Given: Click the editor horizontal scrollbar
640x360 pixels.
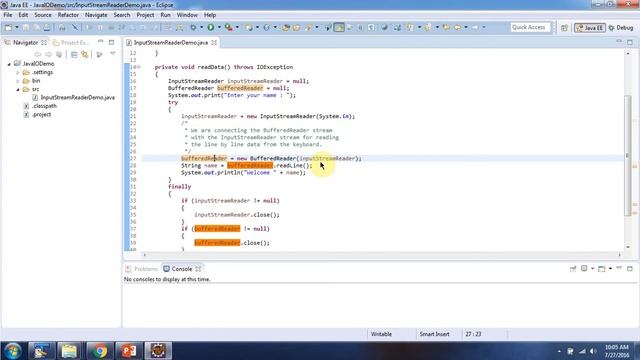Looking at the screenshot, I should pos(382,255).
